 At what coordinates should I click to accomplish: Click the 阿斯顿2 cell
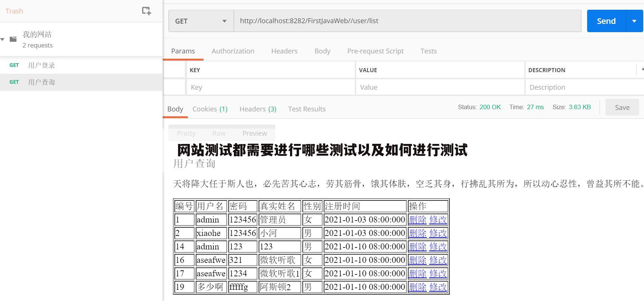point(280,287)
